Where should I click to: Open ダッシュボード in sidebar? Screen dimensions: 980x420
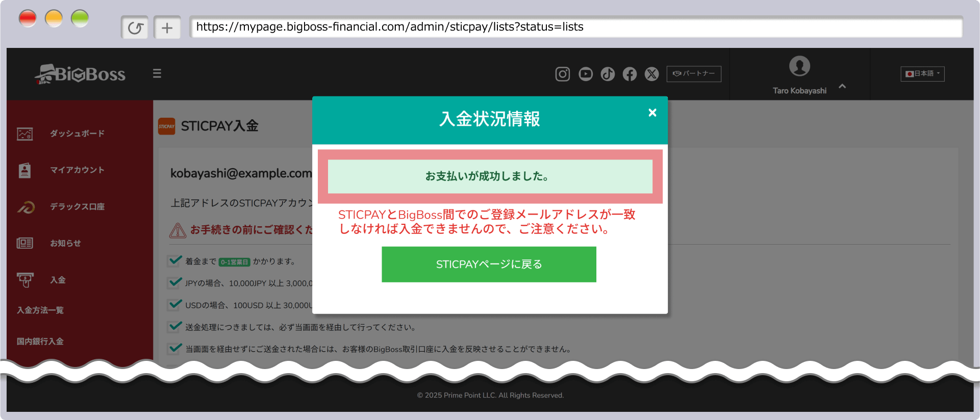(77, 134)
